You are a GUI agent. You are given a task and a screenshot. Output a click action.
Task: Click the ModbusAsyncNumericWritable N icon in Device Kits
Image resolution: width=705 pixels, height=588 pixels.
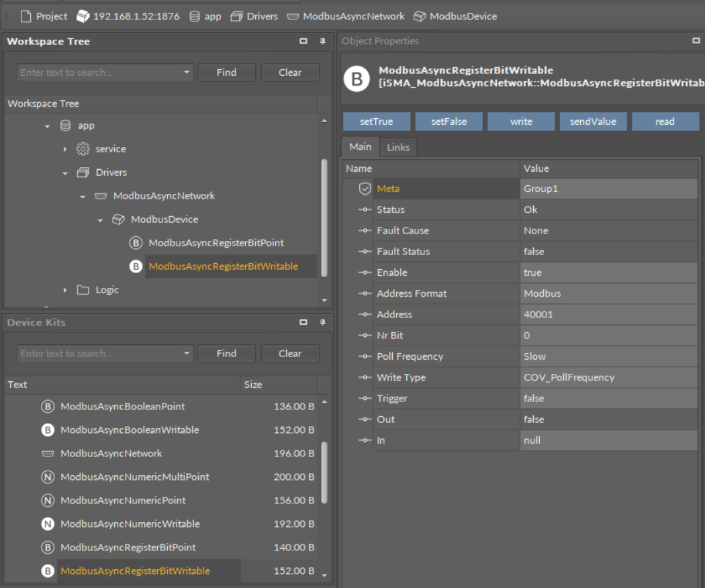[48, 524]
